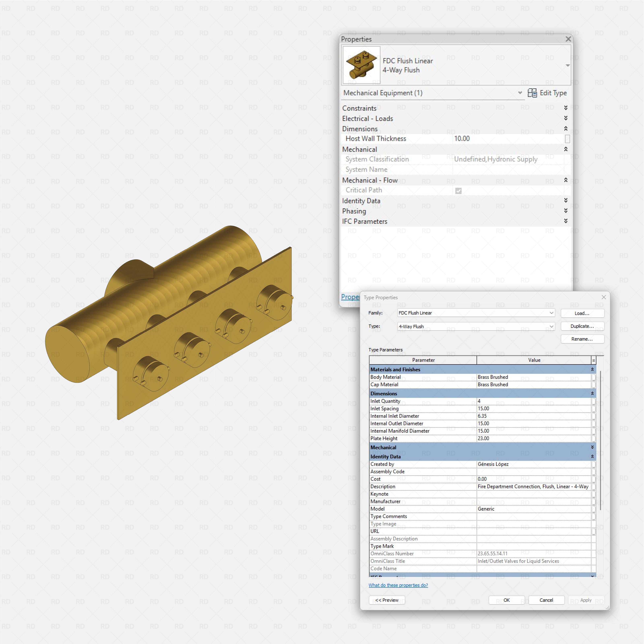Viewport: 644px width, 644px height.
Task: Click the Body Material value Brass Brushed
Action: pyautogui.click(x=534, y=377)
